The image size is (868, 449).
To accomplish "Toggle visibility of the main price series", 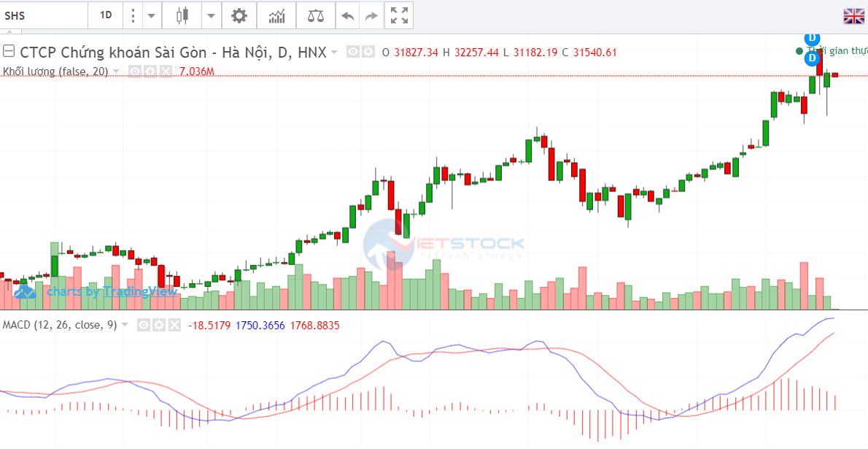I will point(353,52).
